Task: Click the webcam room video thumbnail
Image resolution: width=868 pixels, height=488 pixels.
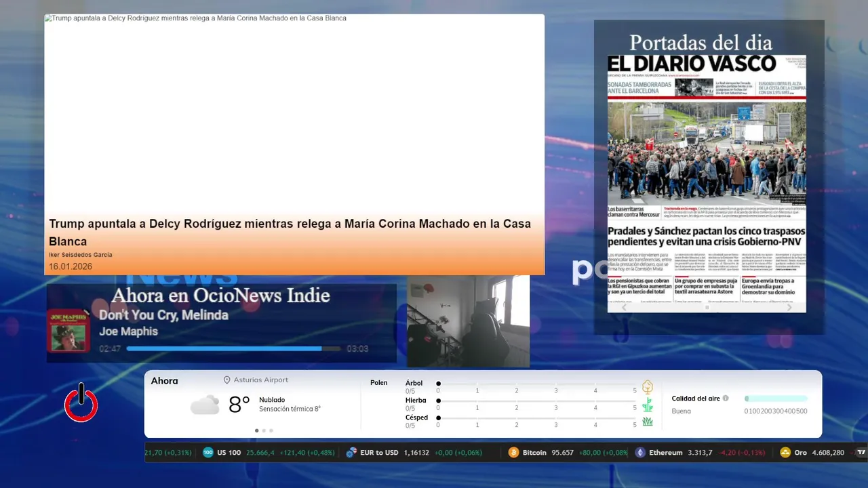Action: tap(468, 321)
